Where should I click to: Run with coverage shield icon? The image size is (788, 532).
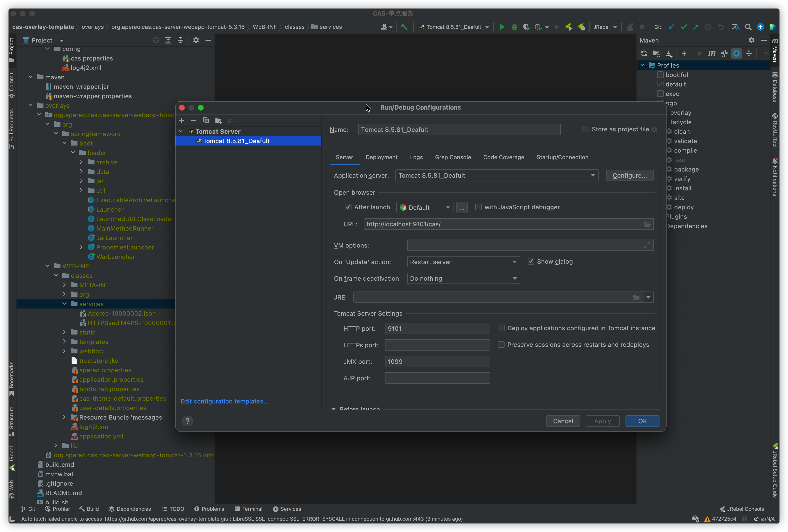pyautogui.click(x=526, y=27)
